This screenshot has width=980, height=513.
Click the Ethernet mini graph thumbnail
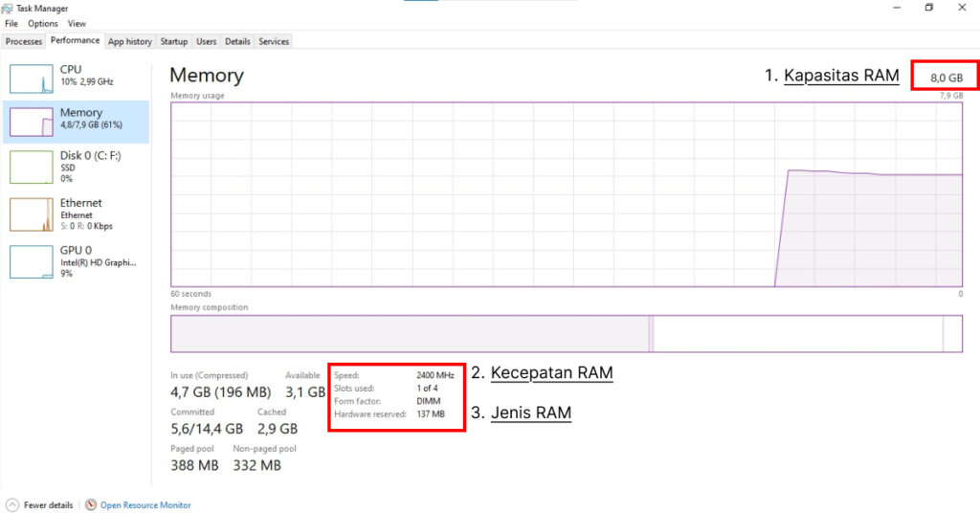[32, 214]
